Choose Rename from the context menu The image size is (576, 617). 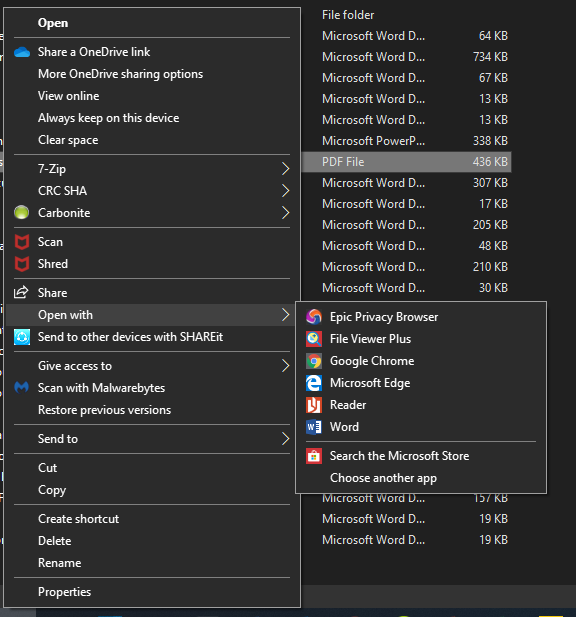152,563
